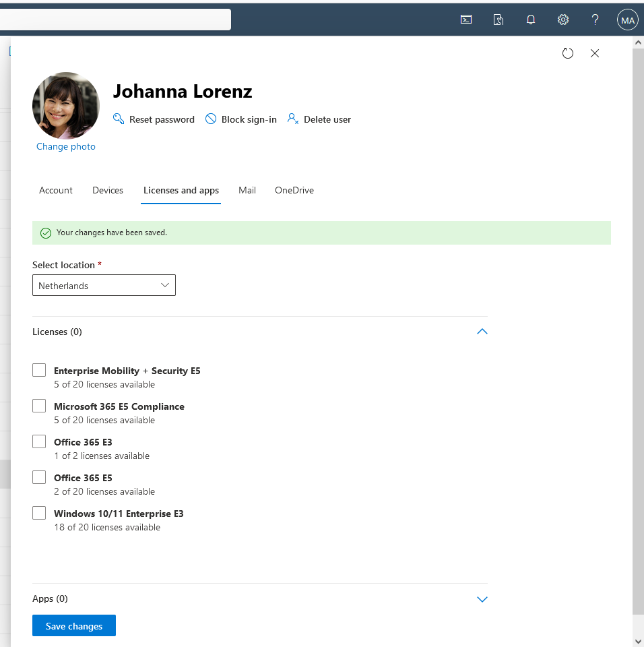Click the search box in top bar
The width and height of the screenshot is (644, 647).
[115, 20]
